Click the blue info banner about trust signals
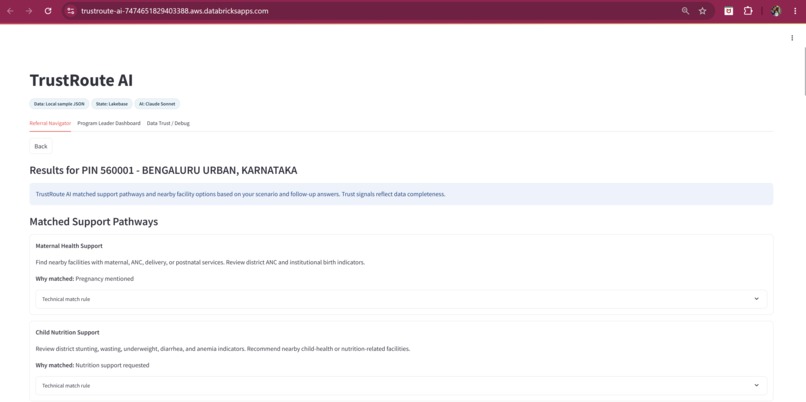Viewport: 806px width, 402px height. [x=401, y=194]
